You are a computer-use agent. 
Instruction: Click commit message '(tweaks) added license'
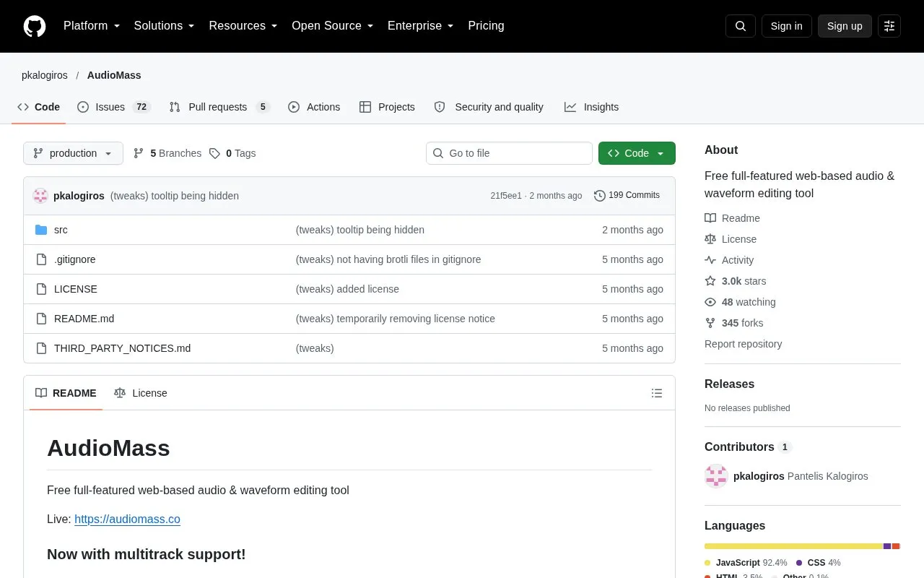tap(347, 289)
